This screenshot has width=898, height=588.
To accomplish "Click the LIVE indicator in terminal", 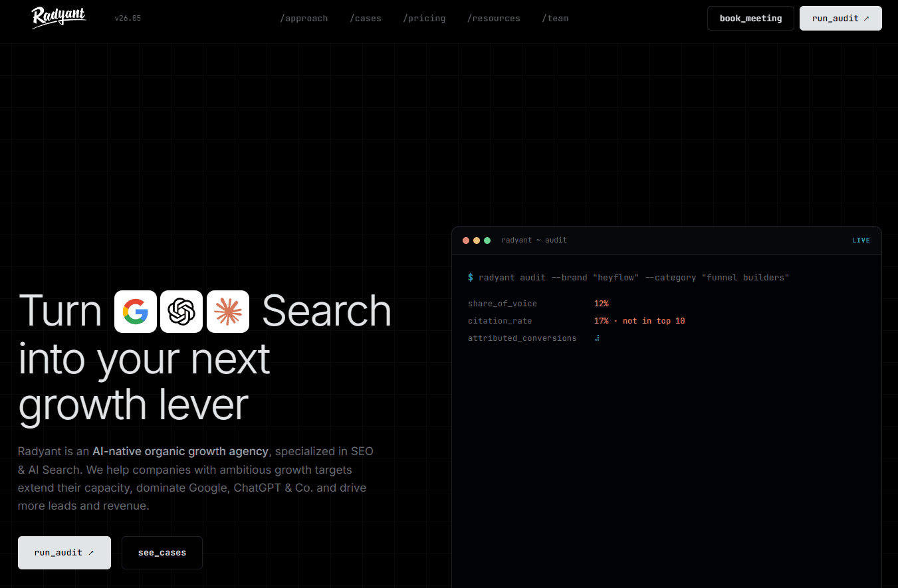I will pyautogui.click(x=861, y=241).
